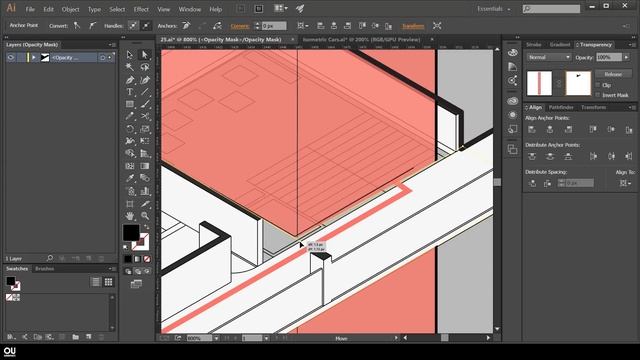Viewport: 640px width, 360px height.
Task: Open the File menu
Action: point(30,9)
